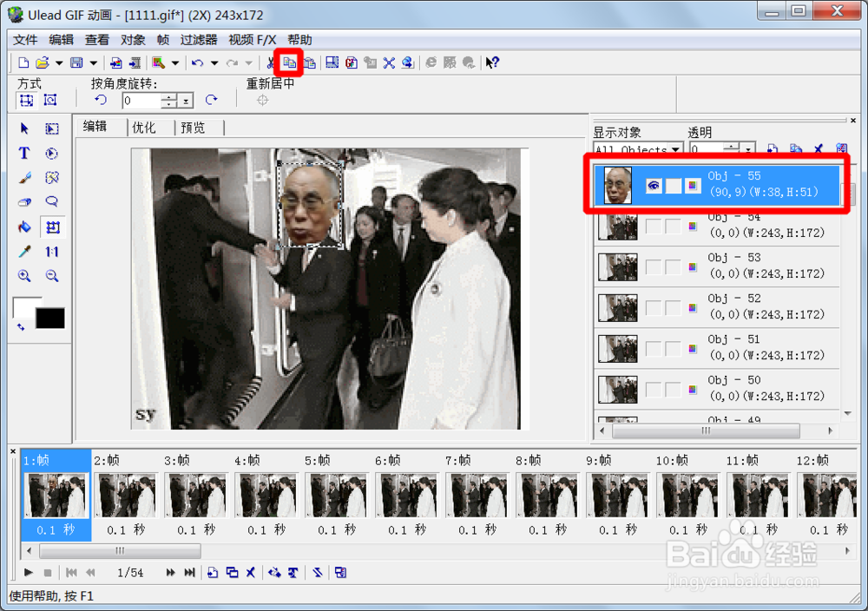The height and width of the screenshot is (611, 868).
Task: Open the Undo history dropdown arrow
Action: click(214, 63)
